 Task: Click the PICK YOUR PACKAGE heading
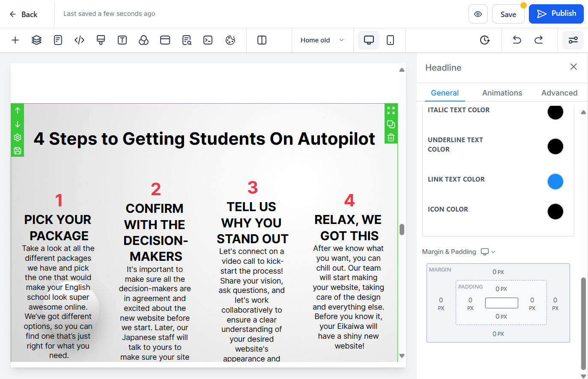point(58,227)
